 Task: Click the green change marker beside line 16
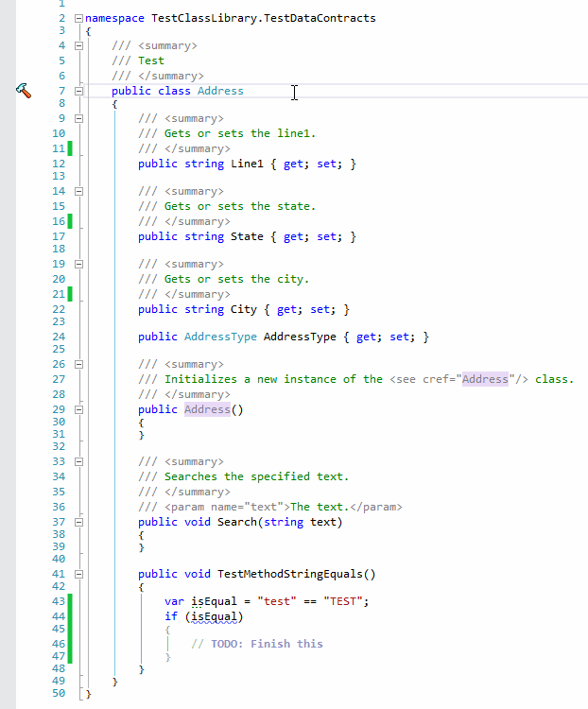[x=70, y=221]
